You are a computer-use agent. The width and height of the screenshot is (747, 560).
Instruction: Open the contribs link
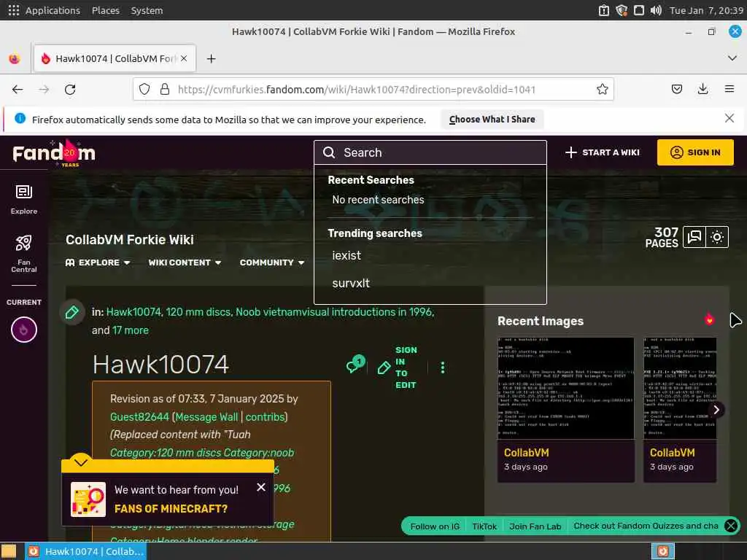tap(265, 416)
